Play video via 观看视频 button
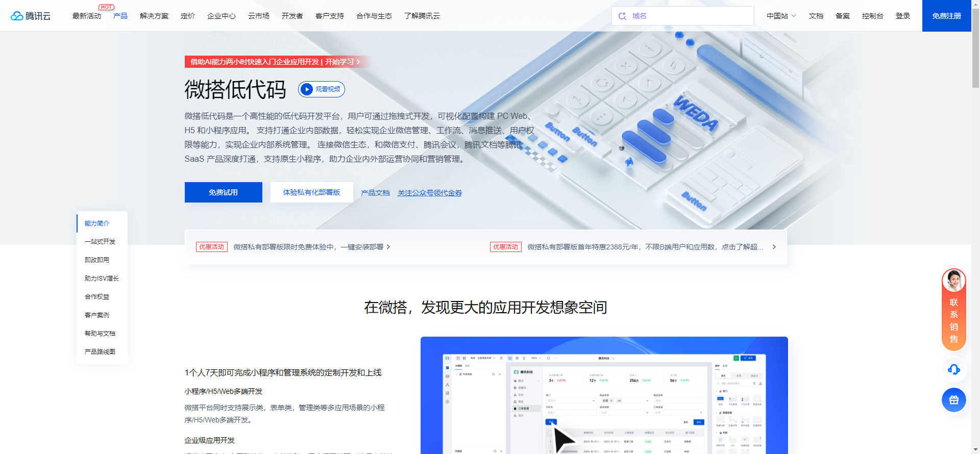 [322, 89]
